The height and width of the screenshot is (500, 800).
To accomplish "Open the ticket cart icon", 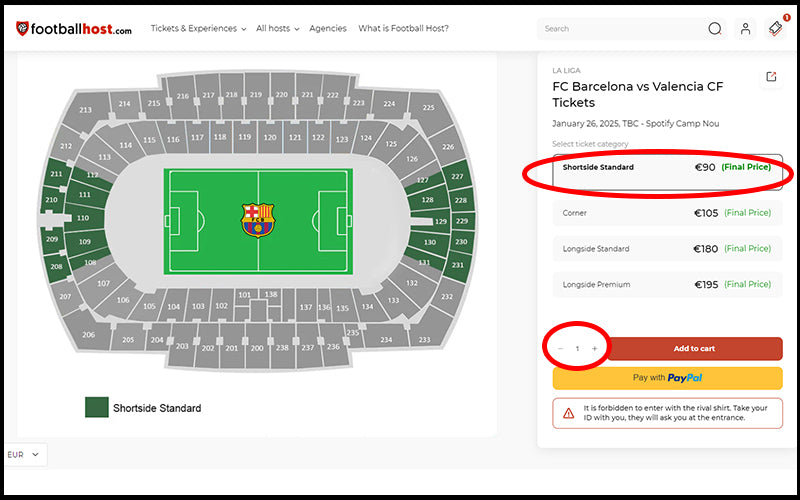I will coord(775,29).
